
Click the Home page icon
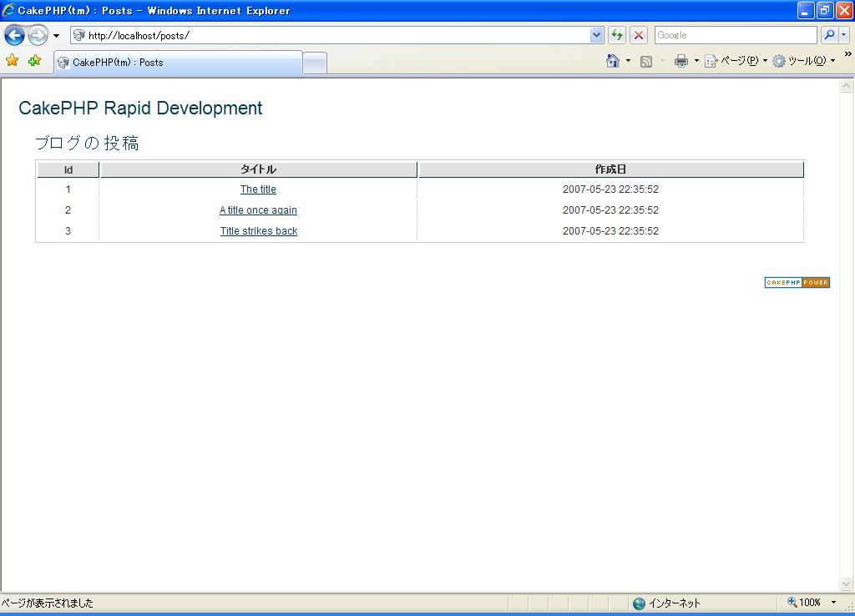(613, 61)
